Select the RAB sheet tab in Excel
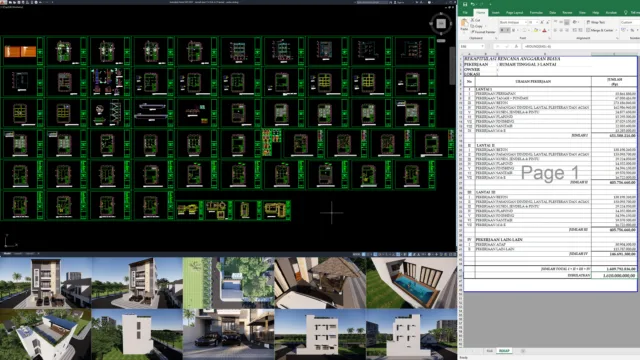640x360 pixels. point(489,351)
